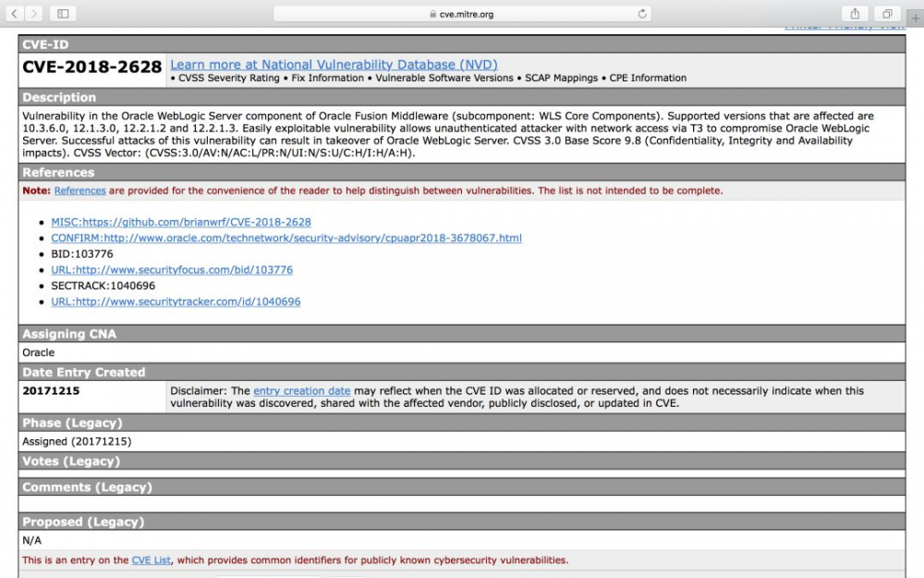Screen dimensions: 924x578
Task: Open the entry creation date link
Action: pyautogui.click(x=302, y=390)
